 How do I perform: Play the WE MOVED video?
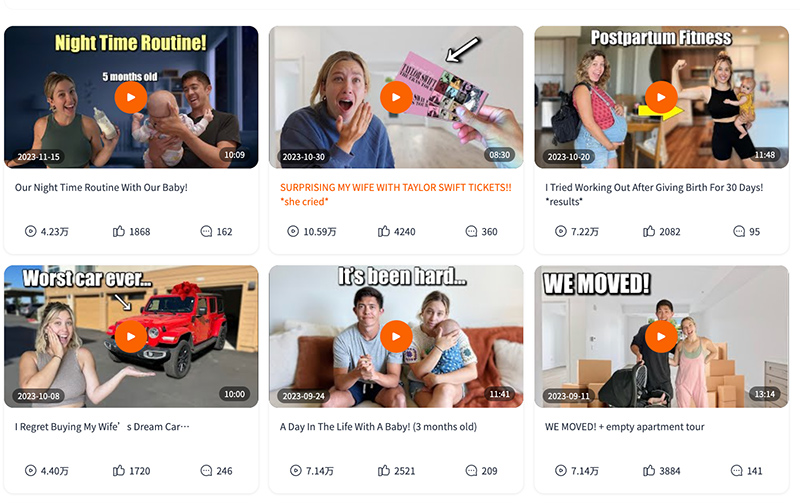(x=661, y=336)
